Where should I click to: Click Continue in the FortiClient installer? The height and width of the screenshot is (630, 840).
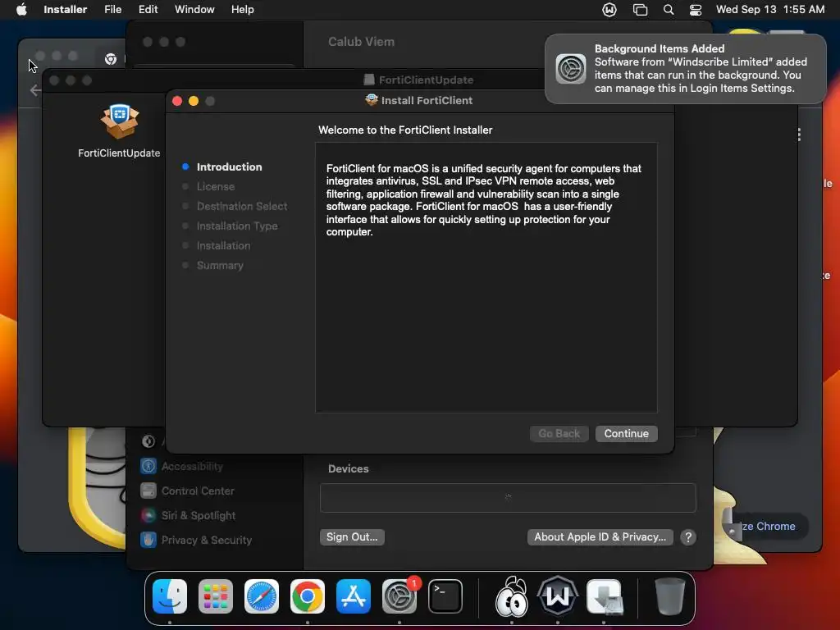click(626, 433)
